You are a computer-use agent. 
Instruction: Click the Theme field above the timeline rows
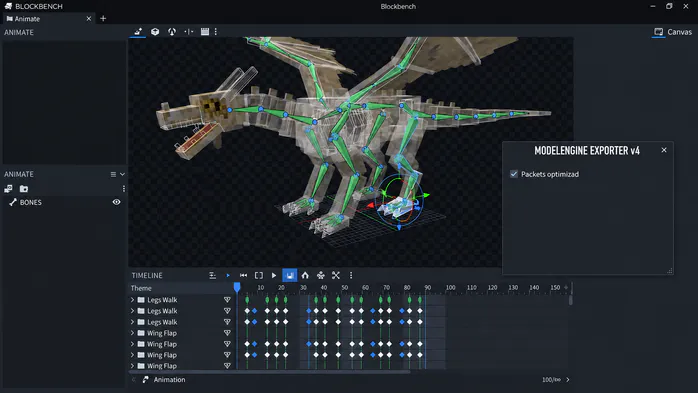click(182, 288)
